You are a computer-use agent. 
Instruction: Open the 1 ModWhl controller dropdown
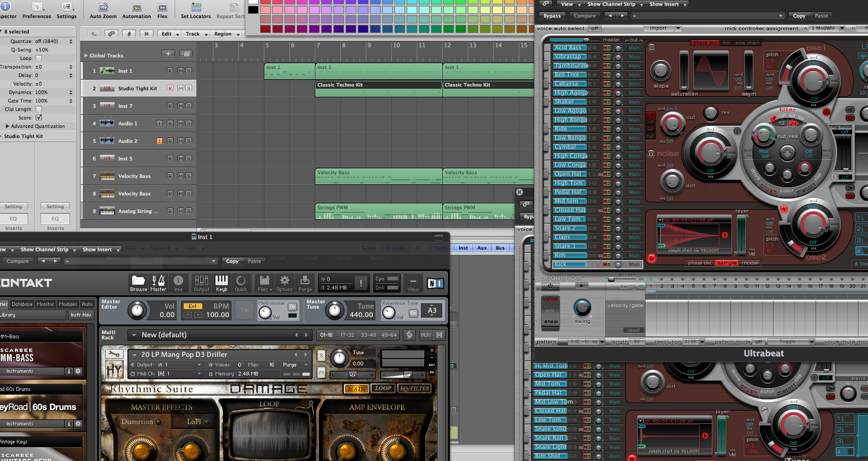pyautogui.click(x=827, y=28)
